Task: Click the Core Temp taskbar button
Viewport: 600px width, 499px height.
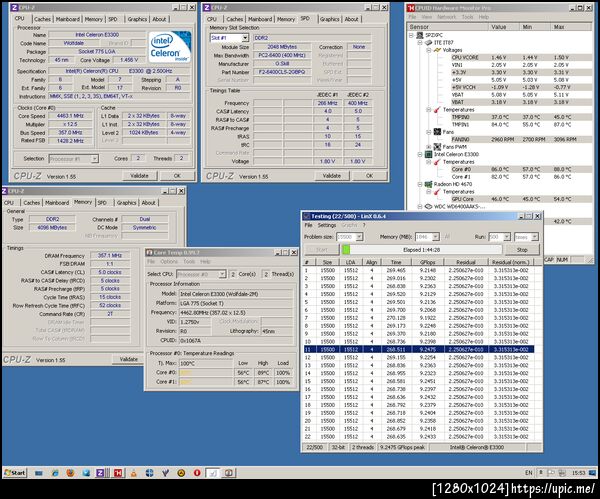Action: (x=228, y=473)
